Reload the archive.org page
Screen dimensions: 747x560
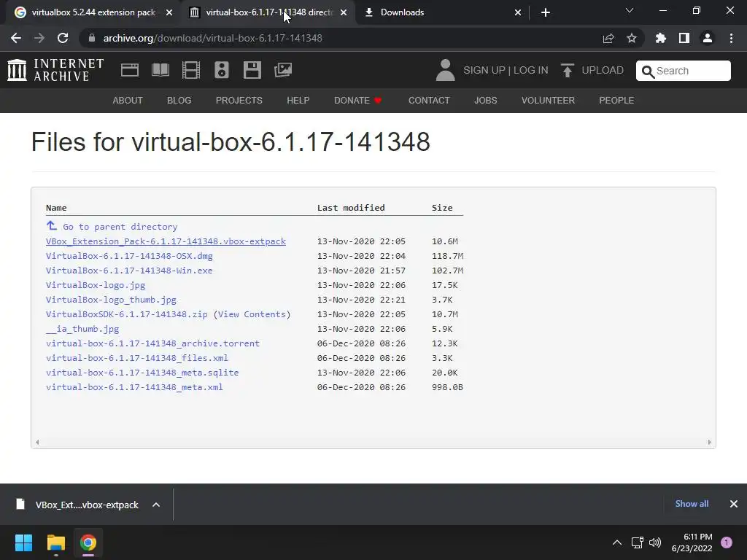tap(63, 38)
